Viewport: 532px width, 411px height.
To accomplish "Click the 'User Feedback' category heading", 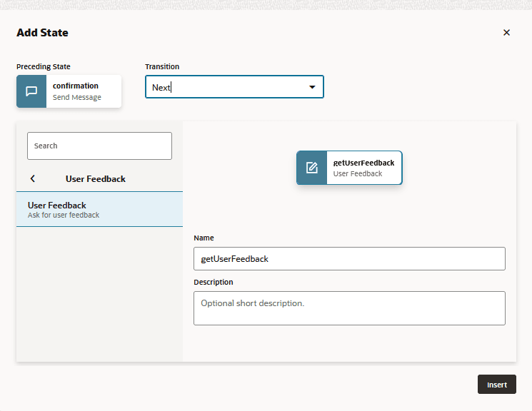I will click(96, 179).
